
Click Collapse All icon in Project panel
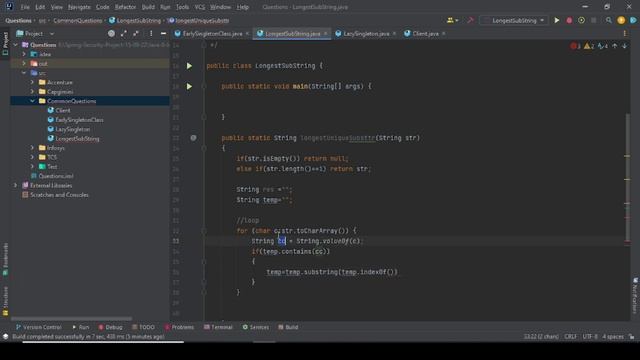pyautogui.click(x=136, y=33)
